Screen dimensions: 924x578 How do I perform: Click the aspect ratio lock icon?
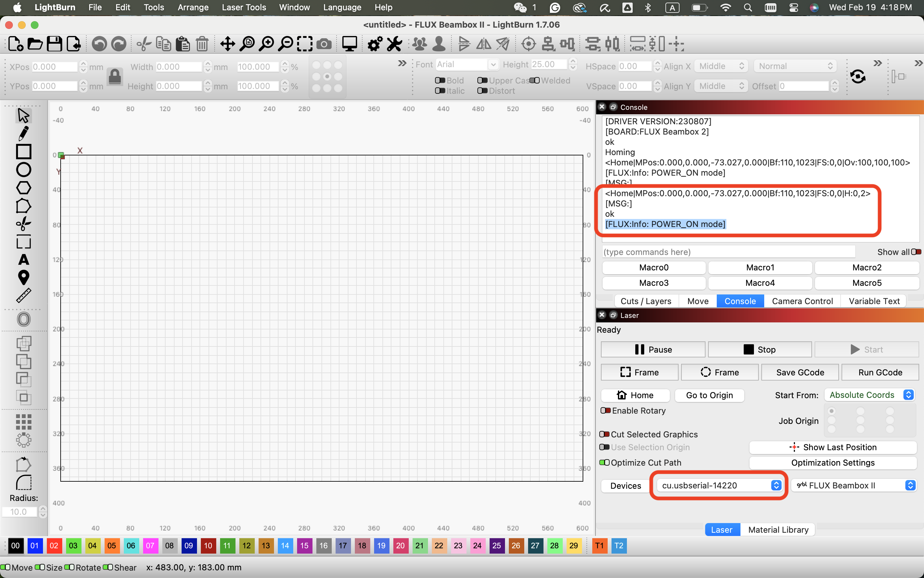click(x=115, y=76)
